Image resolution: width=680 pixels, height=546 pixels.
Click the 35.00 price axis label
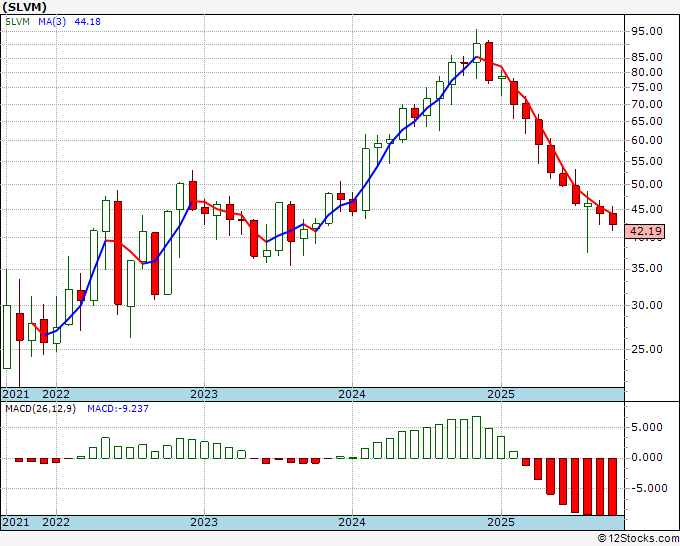click(647, 268)
